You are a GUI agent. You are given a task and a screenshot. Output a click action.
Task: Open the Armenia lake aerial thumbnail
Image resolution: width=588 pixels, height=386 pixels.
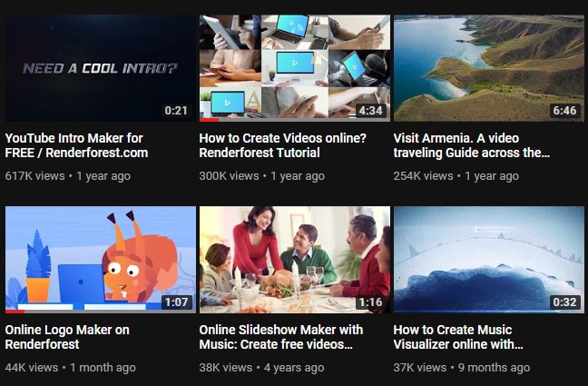tap(489, 68)
